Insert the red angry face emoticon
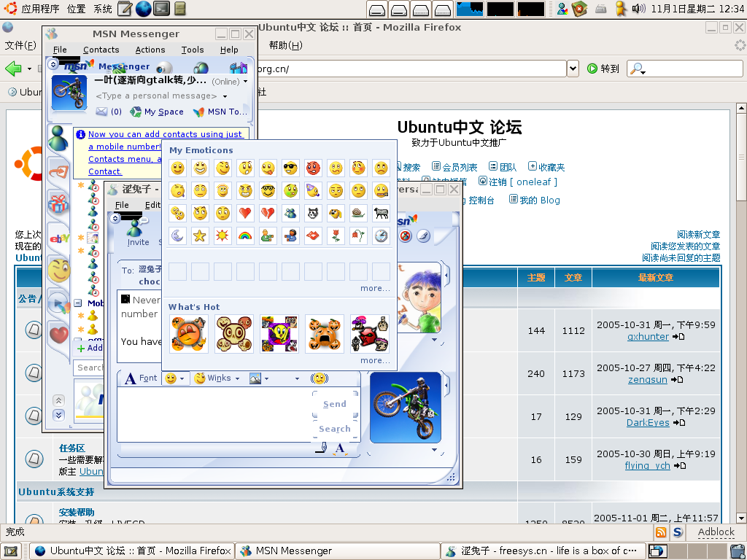The image size is (747, 560). (x=313, y=168)
